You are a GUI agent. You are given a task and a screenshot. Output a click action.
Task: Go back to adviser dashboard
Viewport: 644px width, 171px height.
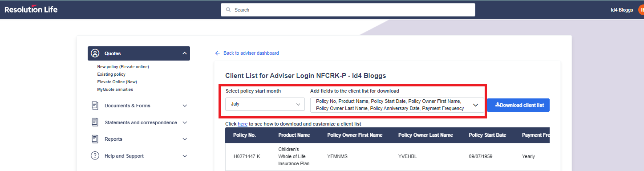coord(251,53)
